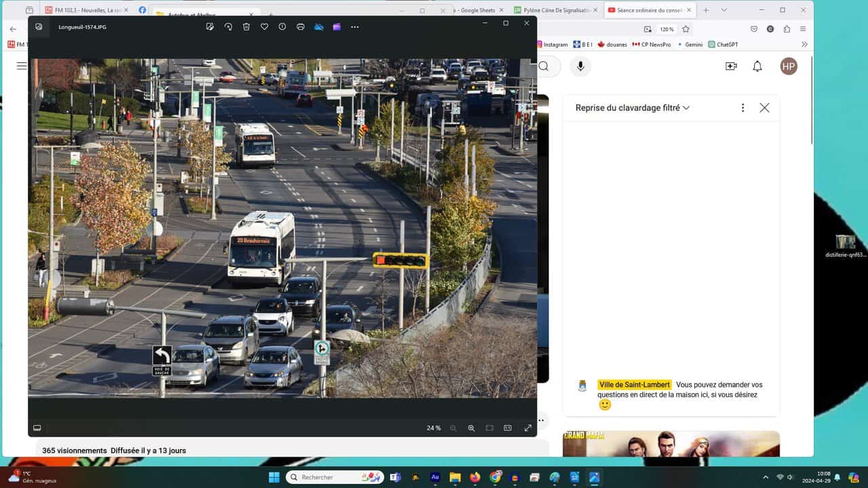The image size is (868, 488).
Task: Show file info for Longueuil-1574.JPG
Action: 282,26
